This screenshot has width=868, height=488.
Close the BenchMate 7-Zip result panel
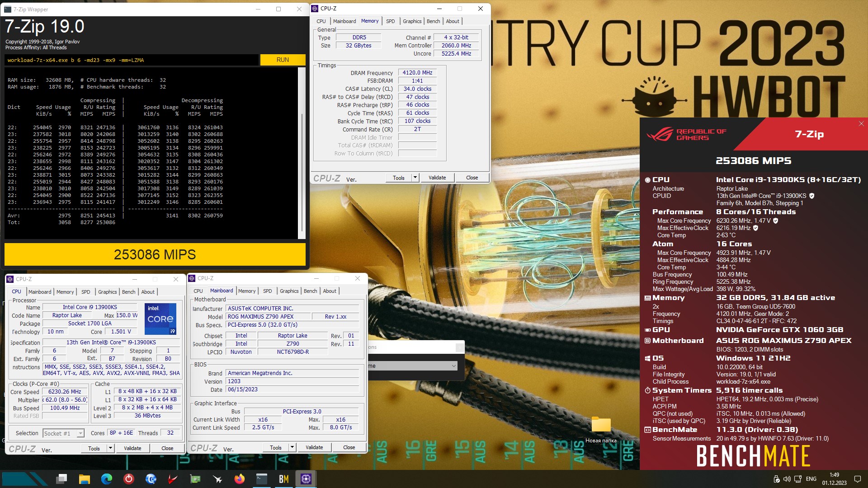coord(861,123)
